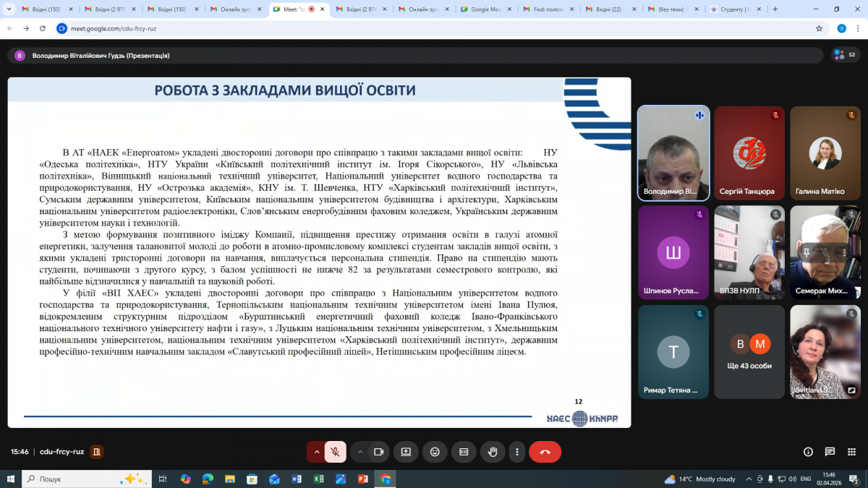Viewport: 868px width, 488px height.
Task: Click the Present now screen share icon
Action: [x=406, y=452]
